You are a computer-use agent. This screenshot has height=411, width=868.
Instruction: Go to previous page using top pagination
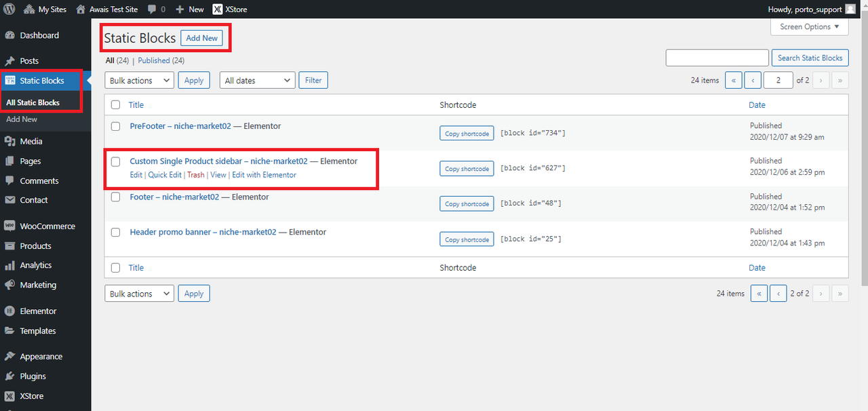(x=752, y=80)
